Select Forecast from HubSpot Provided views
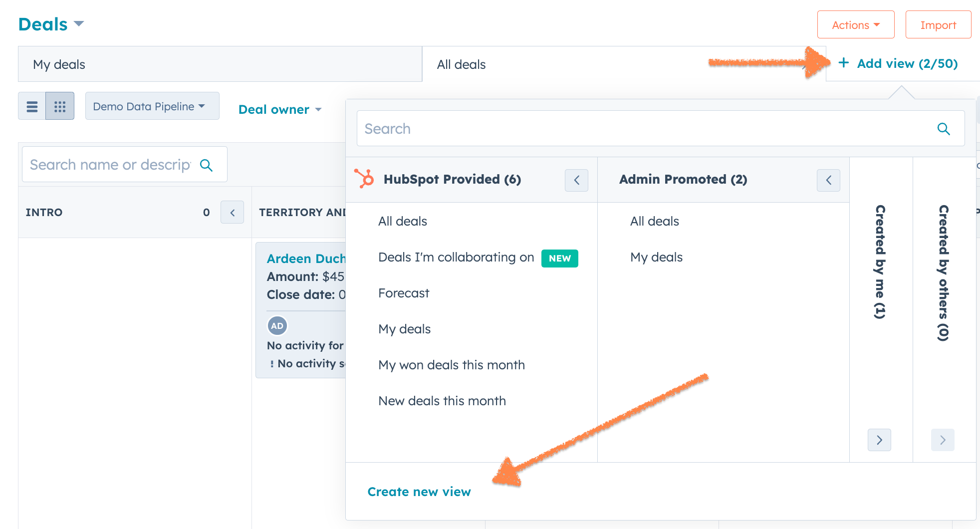980x529 pixels. [x=404, y=293]
